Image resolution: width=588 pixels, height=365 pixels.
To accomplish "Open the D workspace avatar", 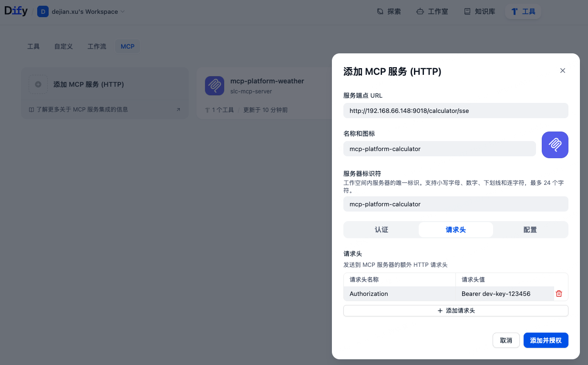I will point(43,11).
